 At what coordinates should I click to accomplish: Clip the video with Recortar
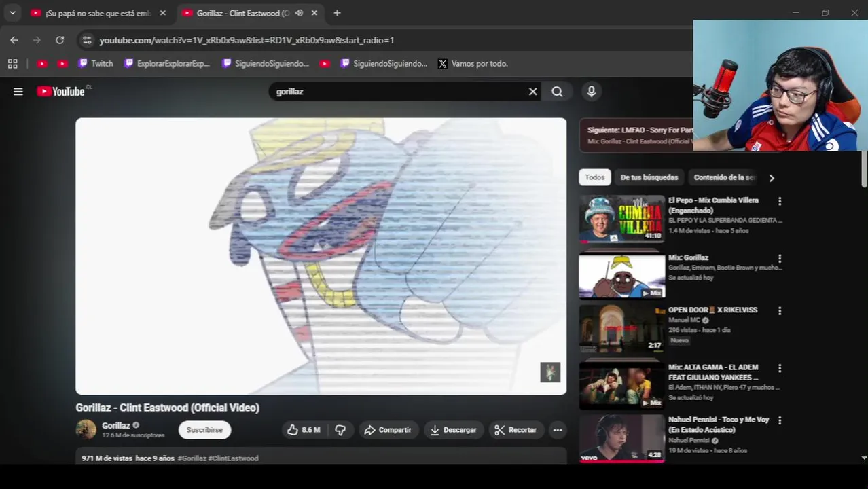(x=516, y=430)
